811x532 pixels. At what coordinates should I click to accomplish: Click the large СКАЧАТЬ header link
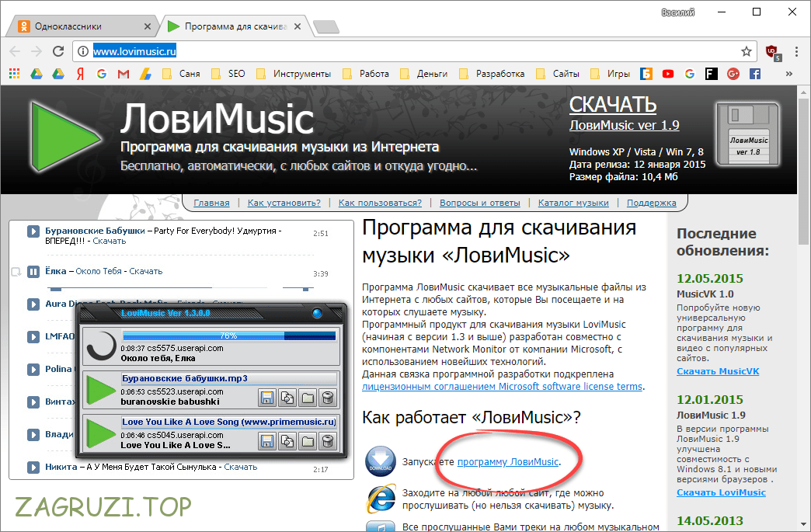[613, 105]
